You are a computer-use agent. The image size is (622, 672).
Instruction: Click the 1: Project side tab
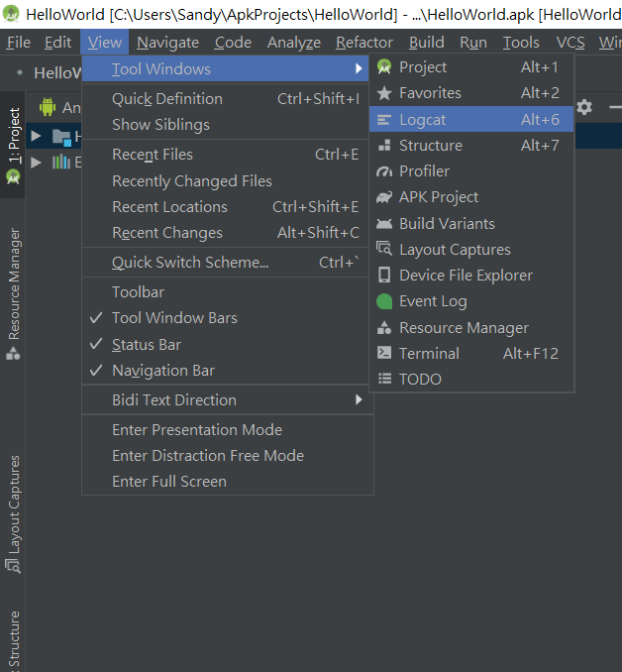pyautogui.click(x=13, y=145)
